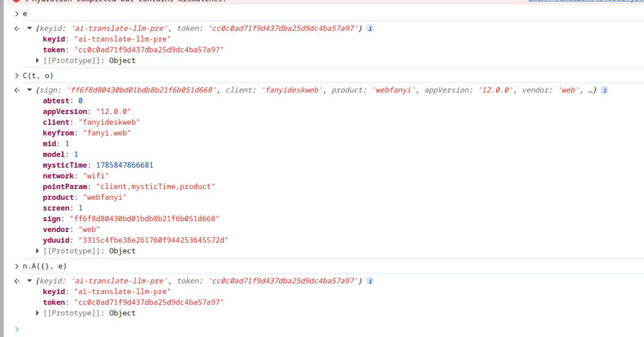This screenshot has width=644, height=337.
Task: Click the yduuid "3315c4fbe38e261760f944253645572d" row
Action: 136,240
